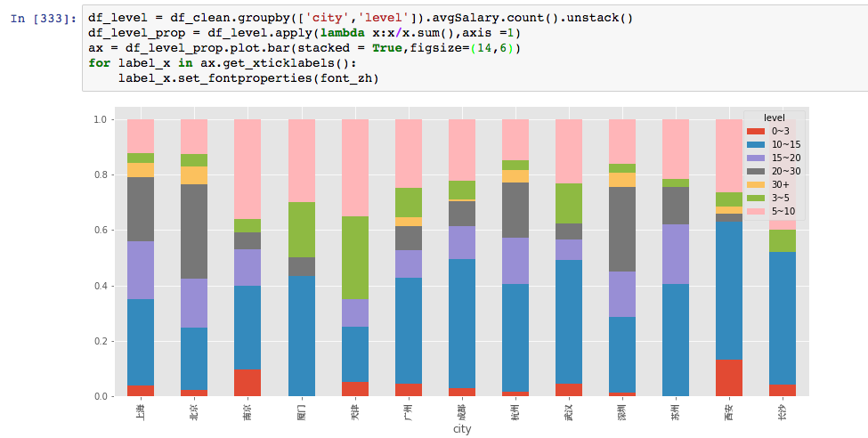Click the gray 20~30 legend swatch

755,171
